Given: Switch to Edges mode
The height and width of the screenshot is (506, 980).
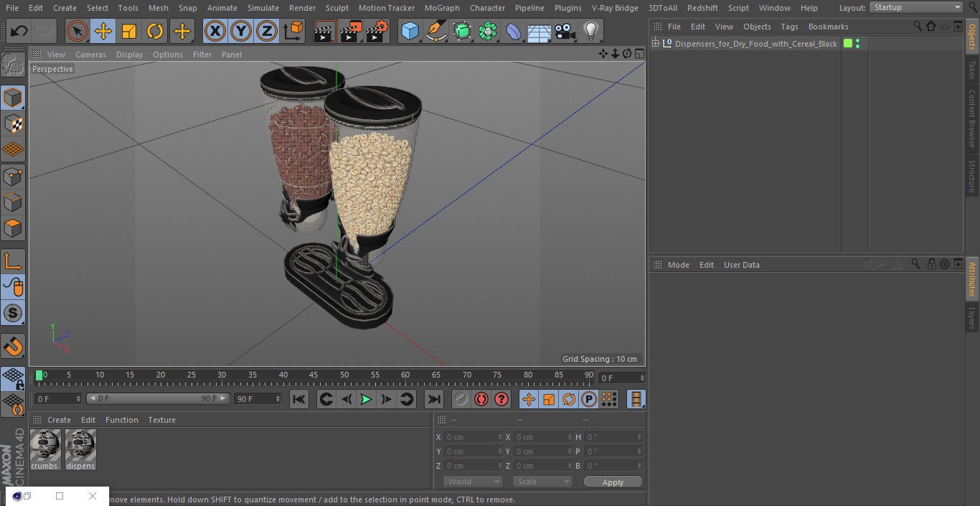Looking at the screenshot, I should pyautogui.click(x=13, y=202).
